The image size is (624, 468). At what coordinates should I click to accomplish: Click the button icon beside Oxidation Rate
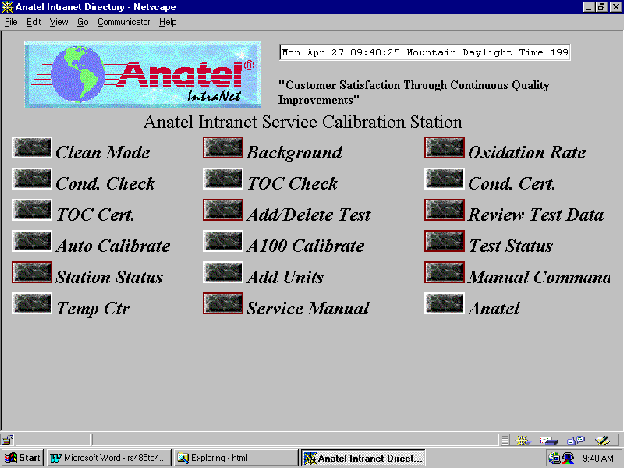coord(444,148)
